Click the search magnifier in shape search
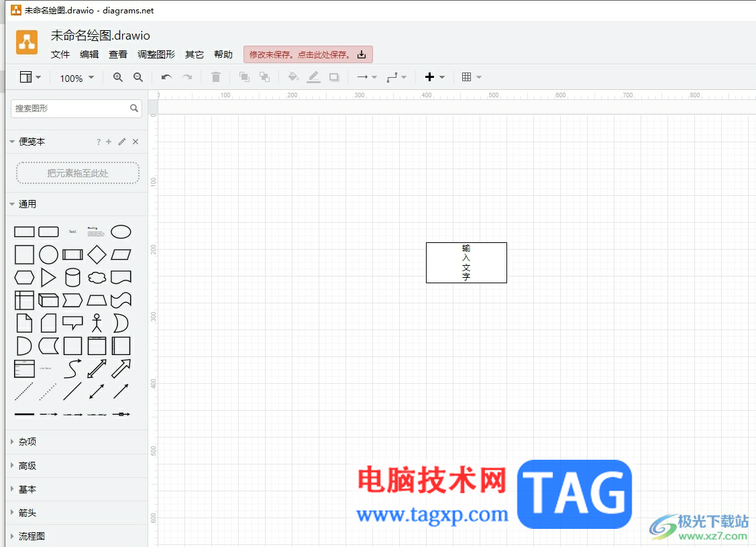 coord(134,109)
